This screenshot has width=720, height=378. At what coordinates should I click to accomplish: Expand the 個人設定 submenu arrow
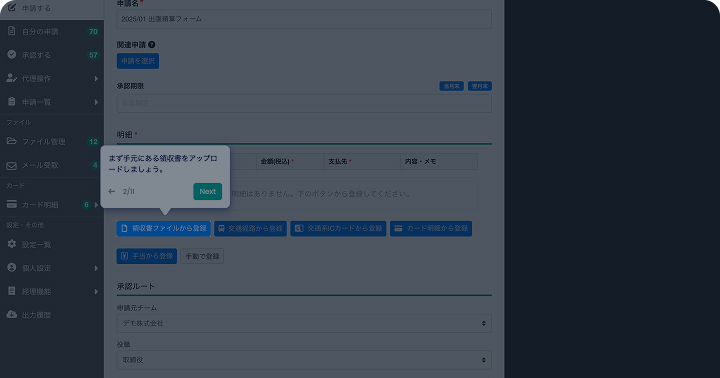(96, 268)
